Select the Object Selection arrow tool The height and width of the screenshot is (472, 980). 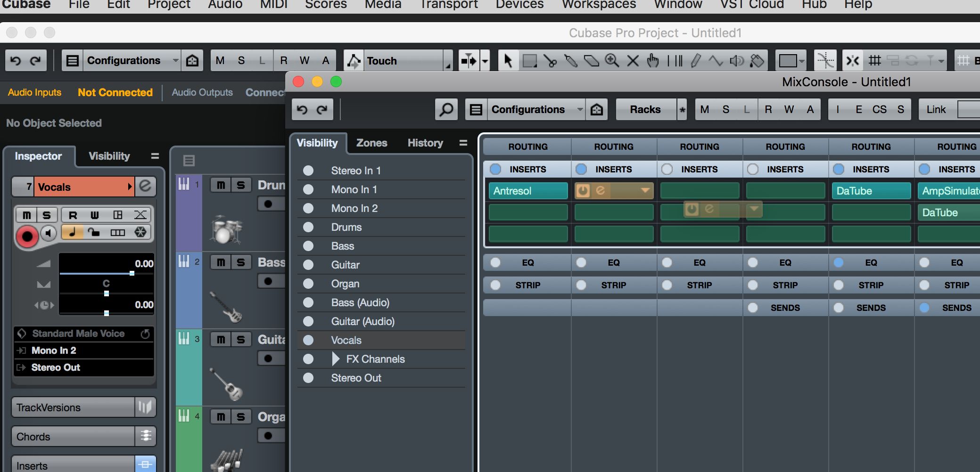[508, 61]
